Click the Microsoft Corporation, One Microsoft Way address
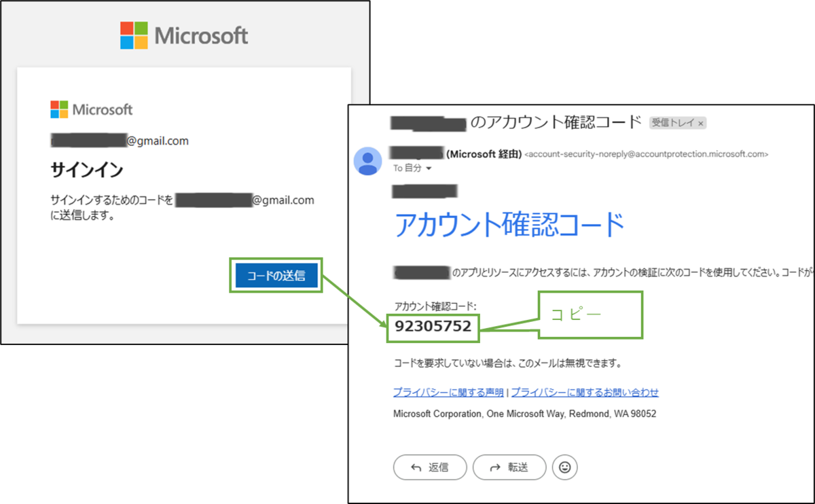The width and height of the screenshot is (815, 504). [525, 414]
